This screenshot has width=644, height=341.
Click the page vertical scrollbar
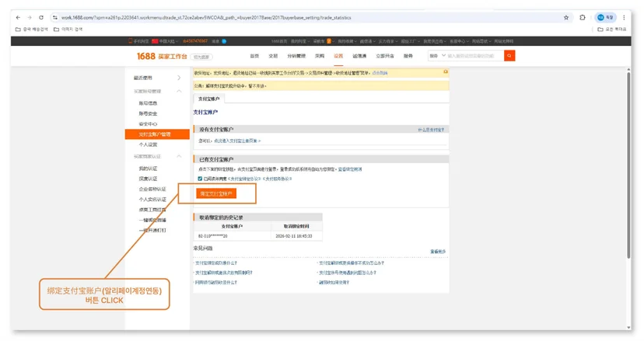628,164
